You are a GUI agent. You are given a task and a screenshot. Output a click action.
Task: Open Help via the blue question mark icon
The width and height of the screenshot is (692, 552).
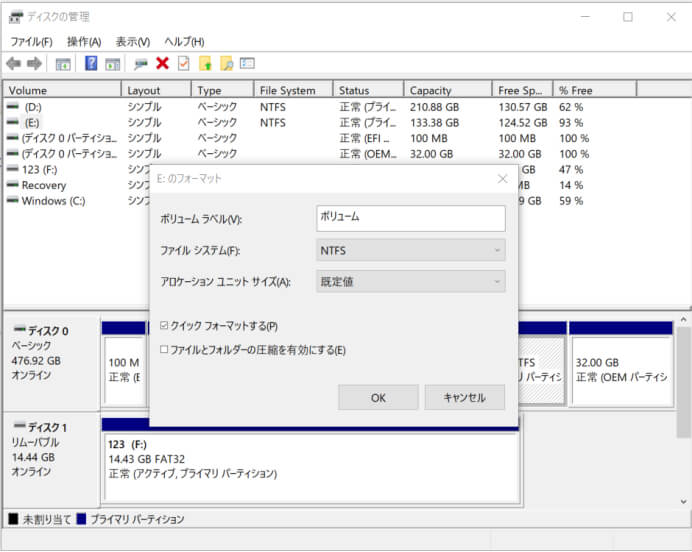point(91,64)
